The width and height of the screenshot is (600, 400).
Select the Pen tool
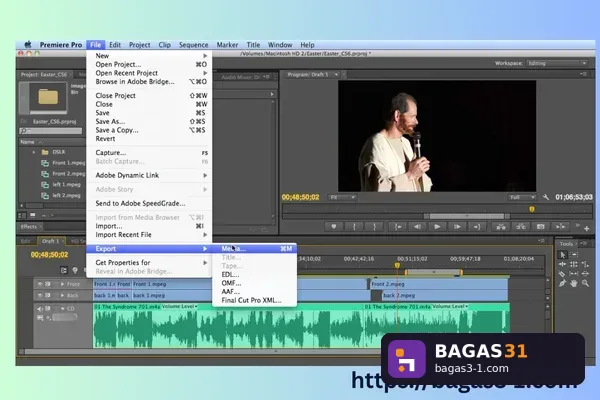pos(562,284)
